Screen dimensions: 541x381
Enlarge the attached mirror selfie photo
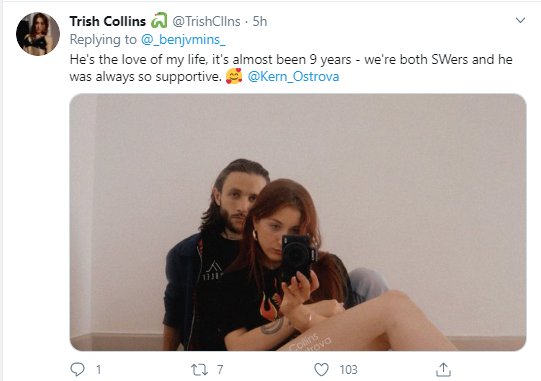coord(298,222)
